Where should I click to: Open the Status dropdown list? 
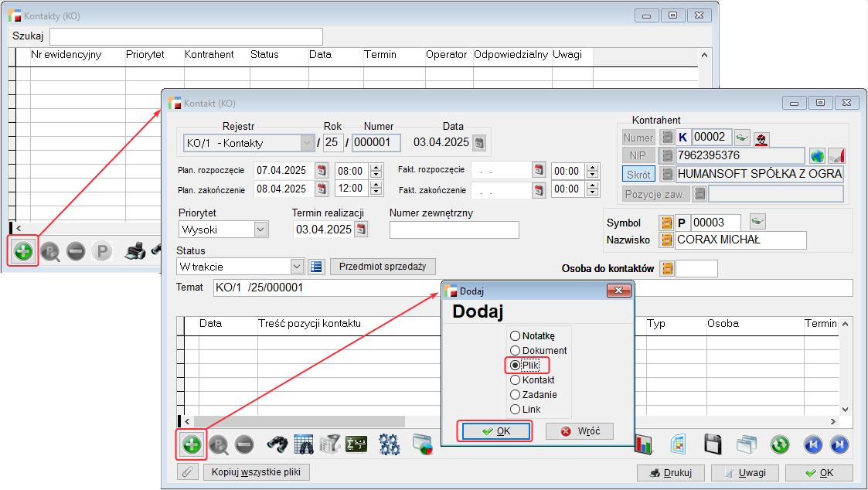297,267
